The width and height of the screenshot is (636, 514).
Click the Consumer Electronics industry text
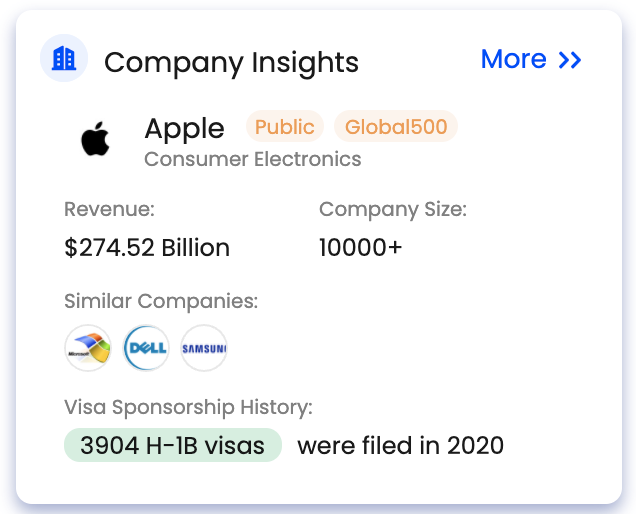(x=253, y=159)
